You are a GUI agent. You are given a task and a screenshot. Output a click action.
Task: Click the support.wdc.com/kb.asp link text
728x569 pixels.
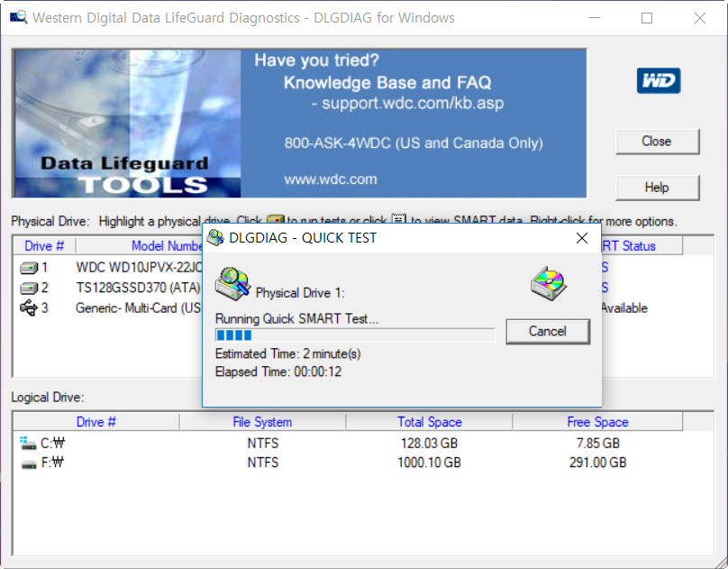(x=413, y=103)
